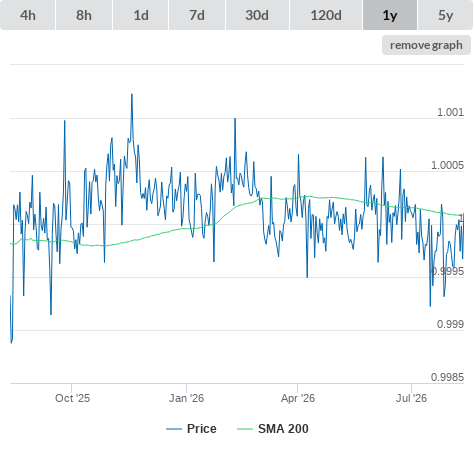This screenshot has width=474, height=455.
Task: Click the Oct '25 x-axis label
Action: [x=72, y=398]
